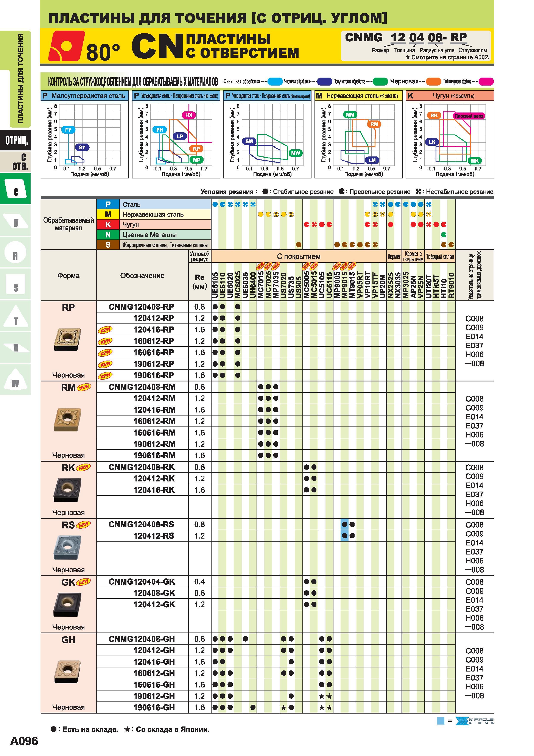Click the page number A096
Image resolution: width=534 pixels, height=756 pixels.
coord(24,741)
